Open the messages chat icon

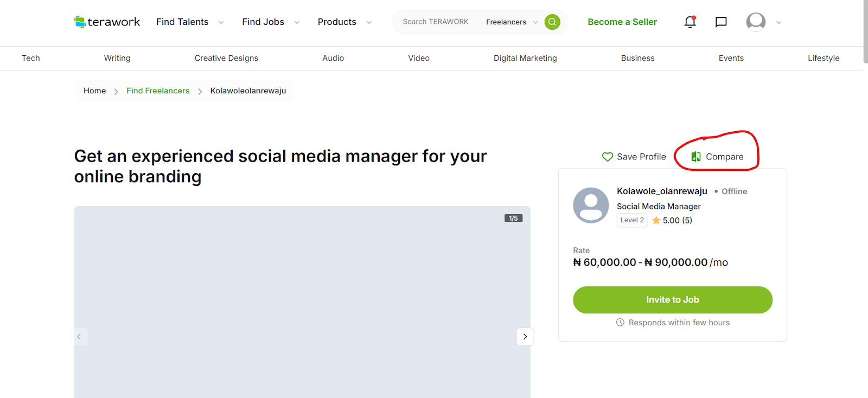(721, 22)
